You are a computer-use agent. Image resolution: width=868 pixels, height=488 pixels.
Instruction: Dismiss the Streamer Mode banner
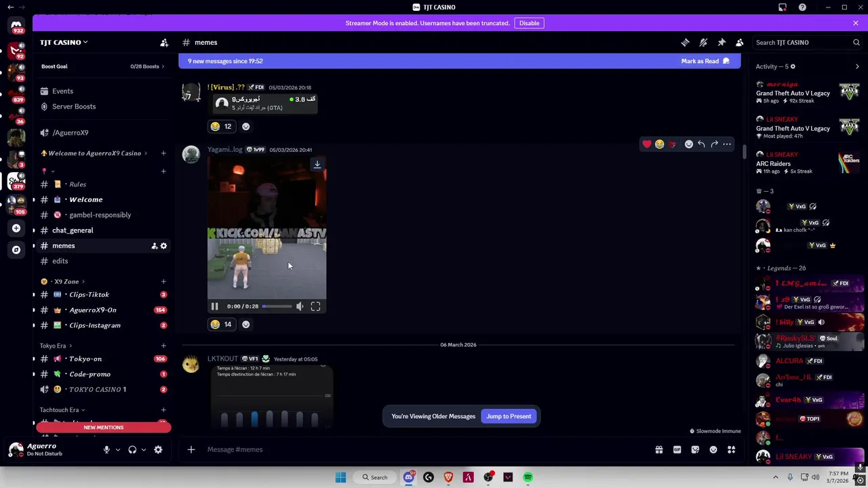856,23
